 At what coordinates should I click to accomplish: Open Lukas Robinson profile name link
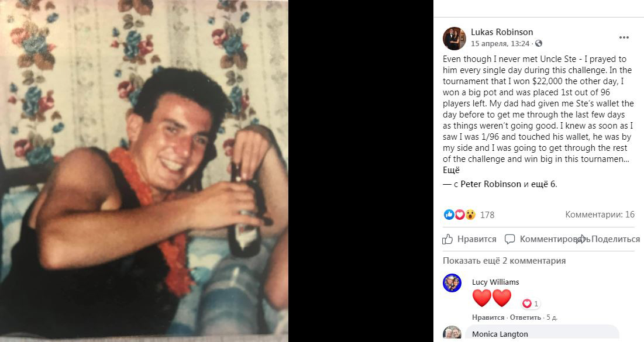click(502, 32)
